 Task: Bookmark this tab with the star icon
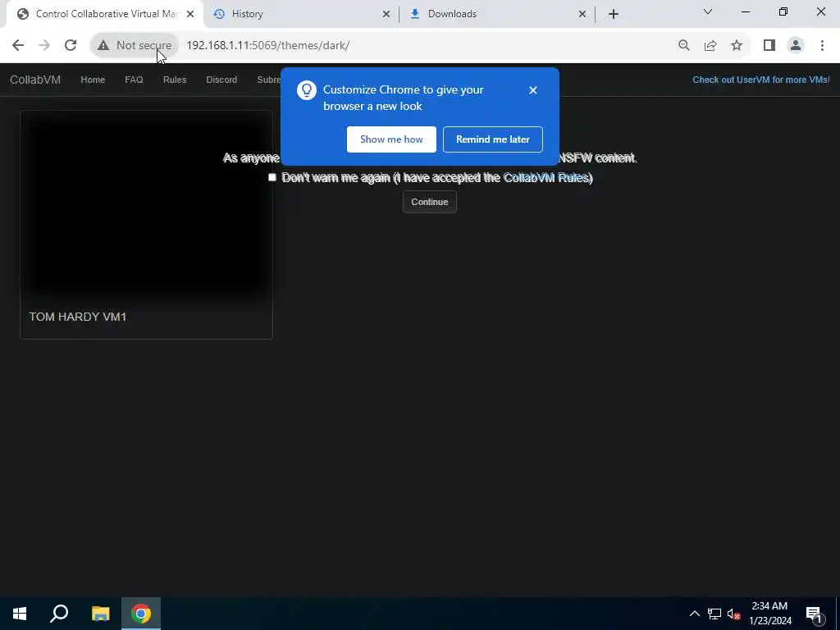737,45
